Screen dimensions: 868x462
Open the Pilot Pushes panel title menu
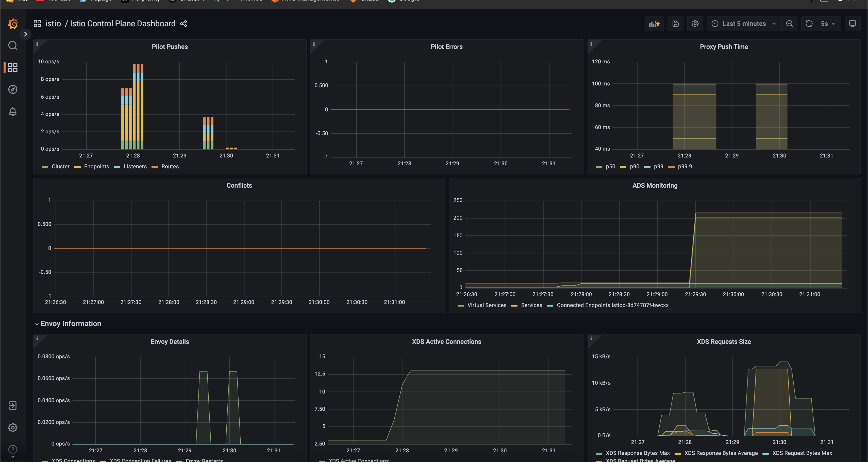pos(170,47)
